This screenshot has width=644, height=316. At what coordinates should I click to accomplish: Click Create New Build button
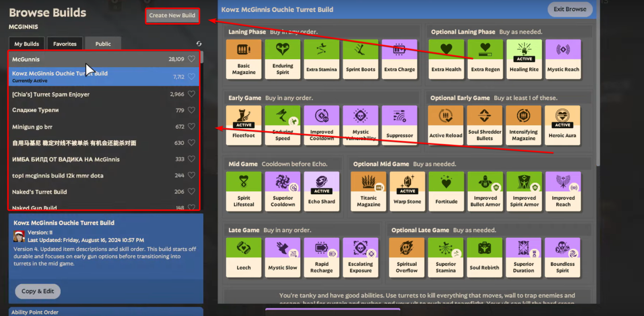pyautogui.click(x=172, y=16)
